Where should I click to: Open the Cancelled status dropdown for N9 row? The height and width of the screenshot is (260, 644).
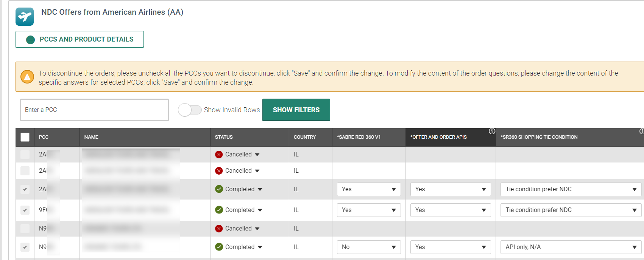pos(257,229)
